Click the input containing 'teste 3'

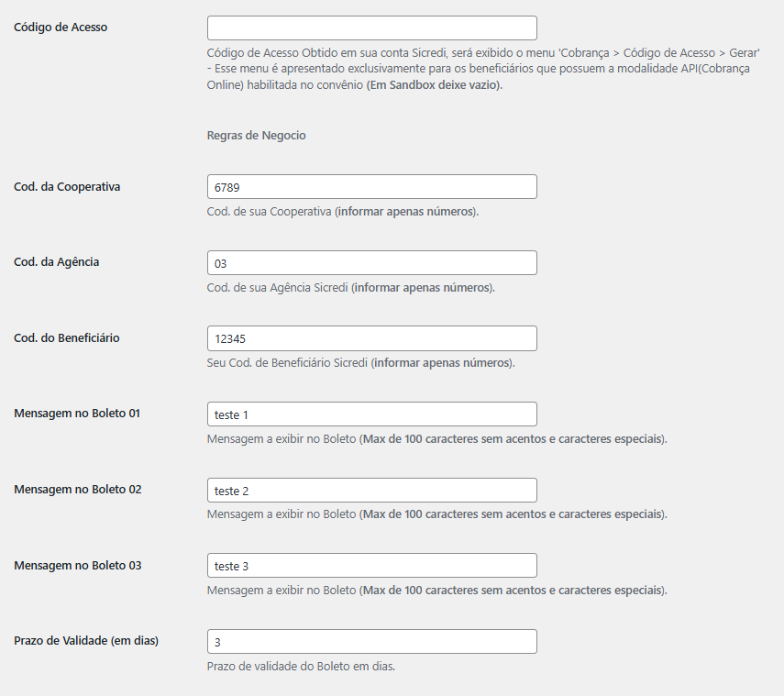pyautogui.click(x=371, y=566)
